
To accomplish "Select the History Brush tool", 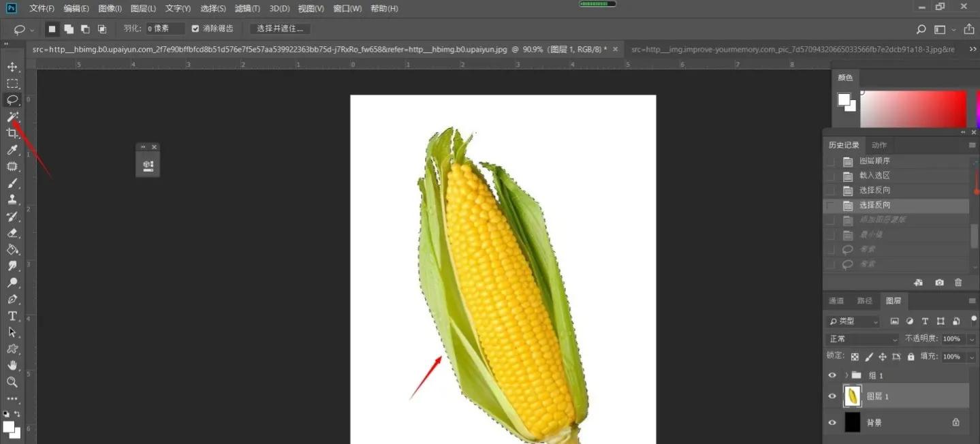I will [x=12, y=217].
